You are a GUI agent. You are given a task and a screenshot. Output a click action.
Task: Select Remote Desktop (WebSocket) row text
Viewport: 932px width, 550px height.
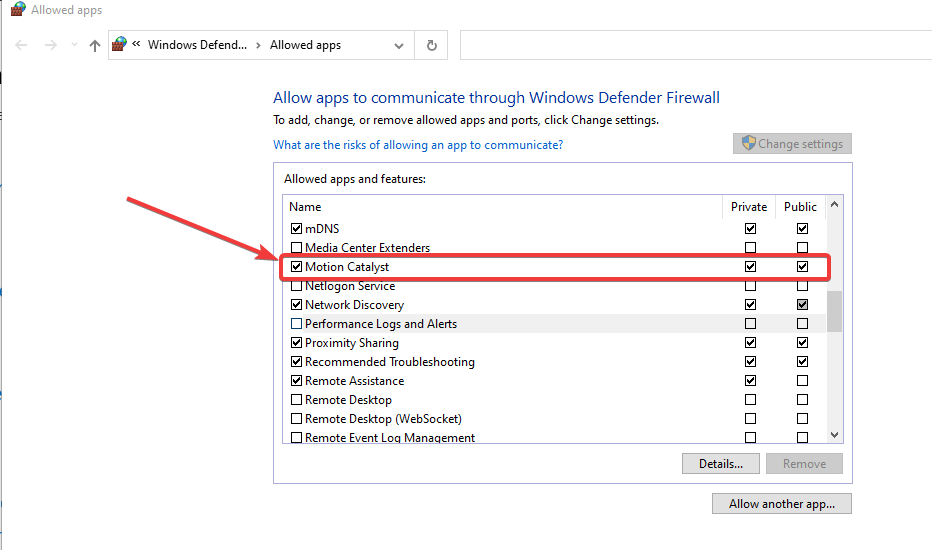[x=383, y=419]
